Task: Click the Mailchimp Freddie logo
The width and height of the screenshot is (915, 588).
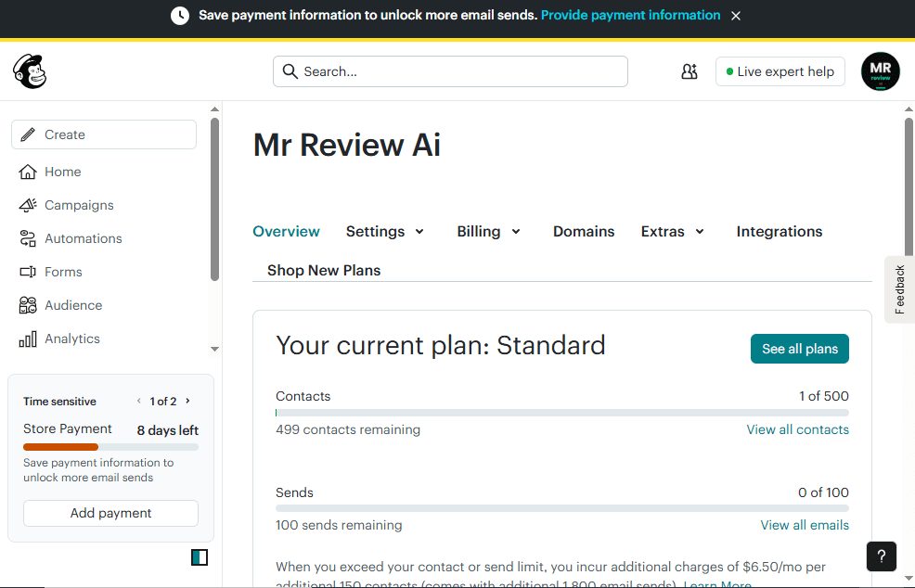Action: (x=29, y=71)
